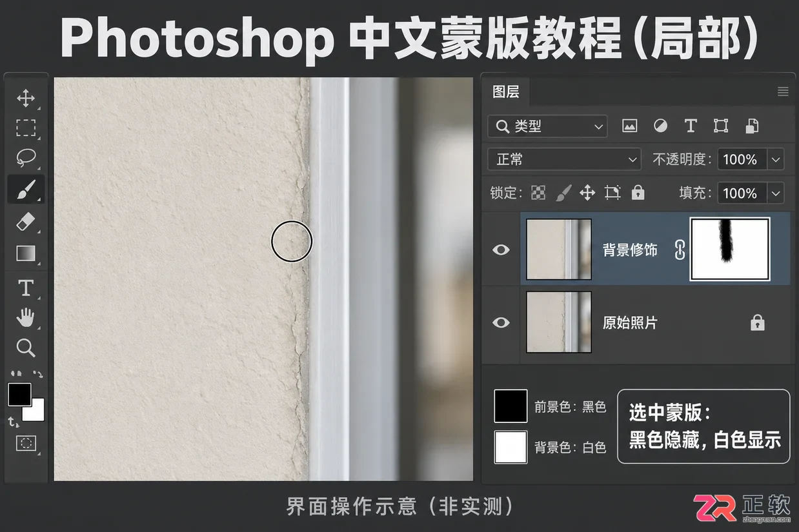Hide the 背景修饰 layer
Screen dimensions: 799x532
click(x=501, y=250)
